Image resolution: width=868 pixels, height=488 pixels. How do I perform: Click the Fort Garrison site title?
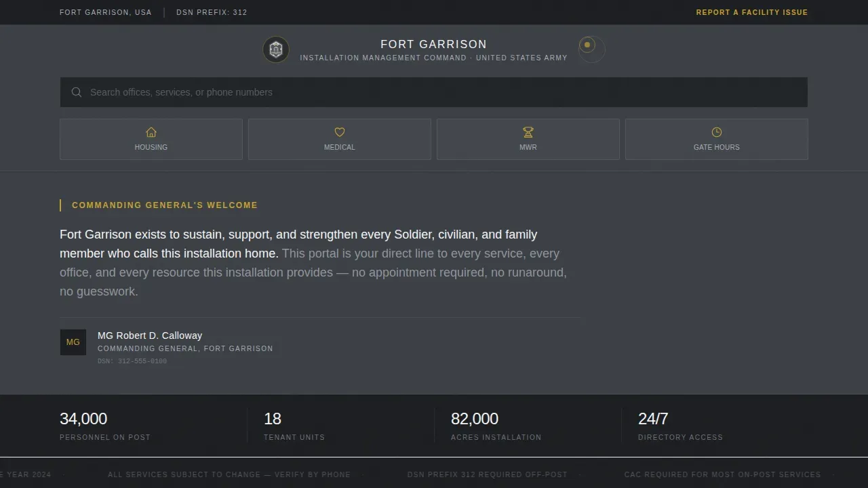[x=434, y=44]
